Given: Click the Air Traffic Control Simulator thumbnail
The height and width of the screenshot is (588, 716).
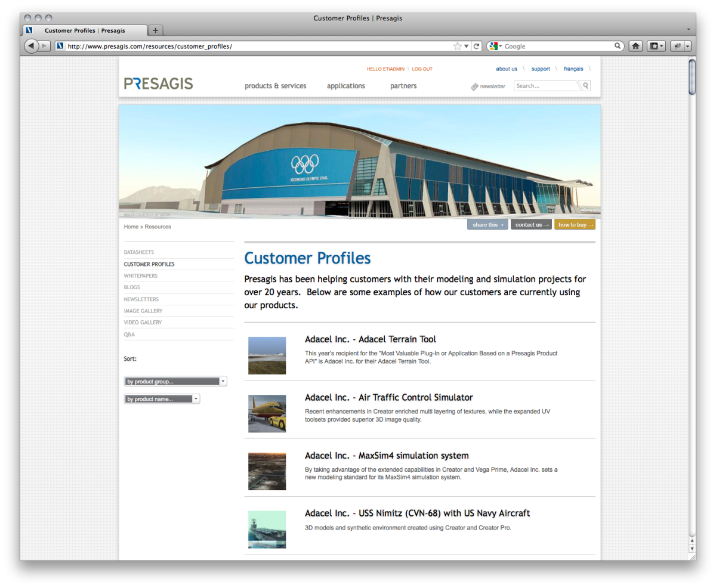Looking at the screenshot, I should pyautogui.click(x=267, y=413).
